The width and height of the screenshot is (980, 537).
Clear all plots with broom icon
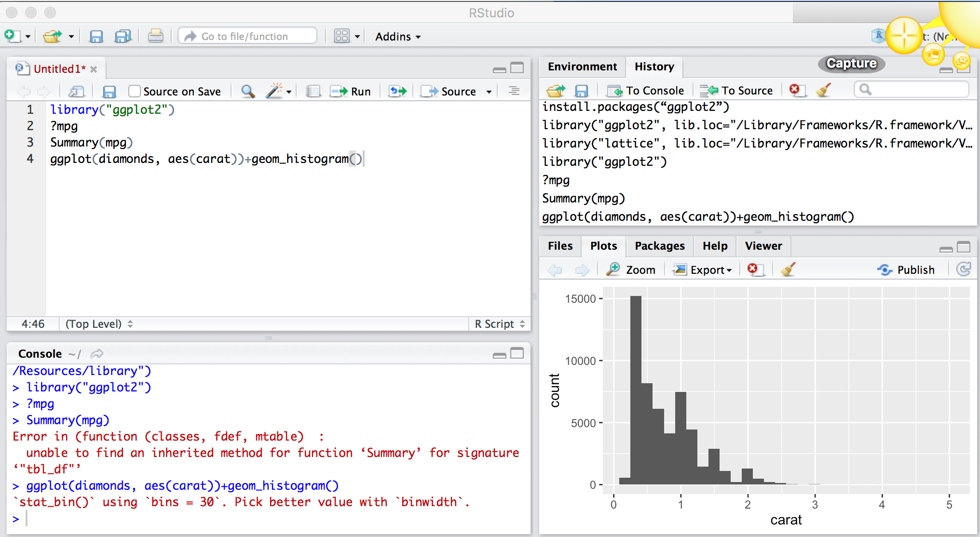(x=788, y=269)
